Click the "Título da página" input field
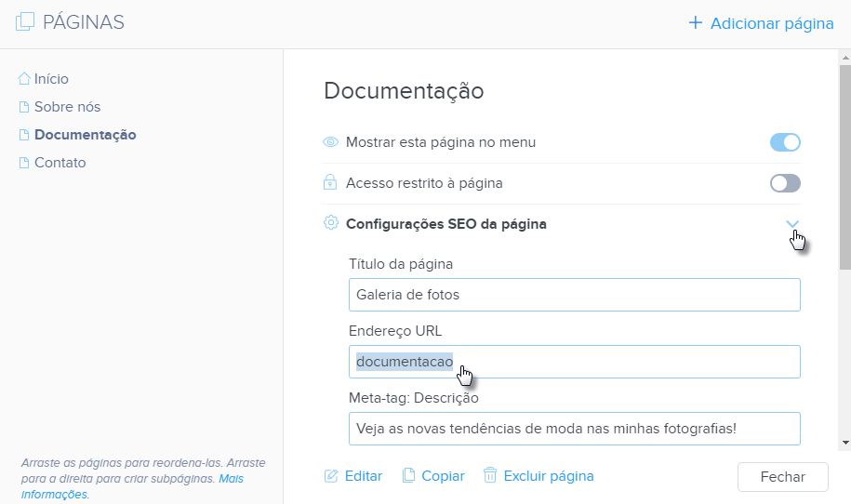 (574, 295)
